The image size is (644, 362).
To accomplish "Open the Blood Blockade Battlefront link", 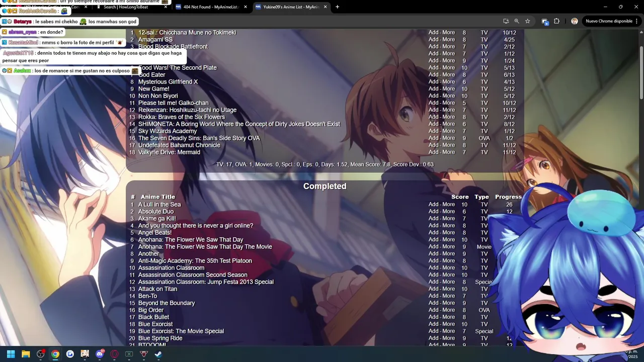I will 173,47.
